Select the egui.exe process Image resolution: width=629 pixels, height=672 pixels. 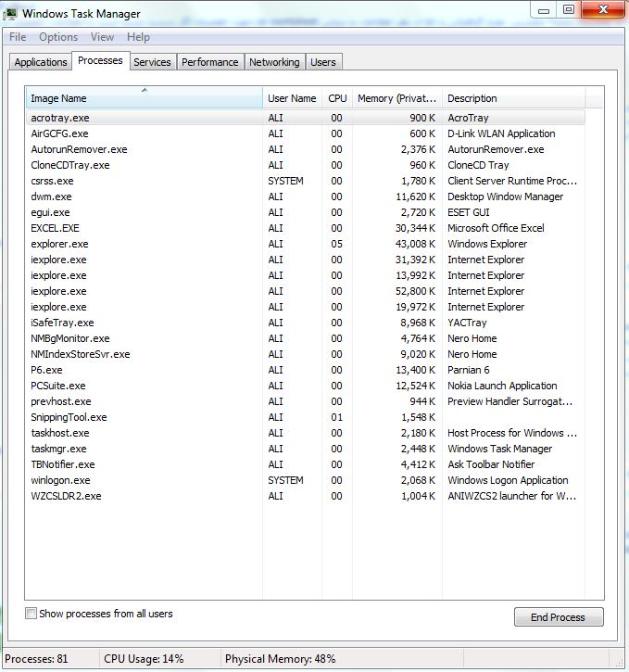306,212
